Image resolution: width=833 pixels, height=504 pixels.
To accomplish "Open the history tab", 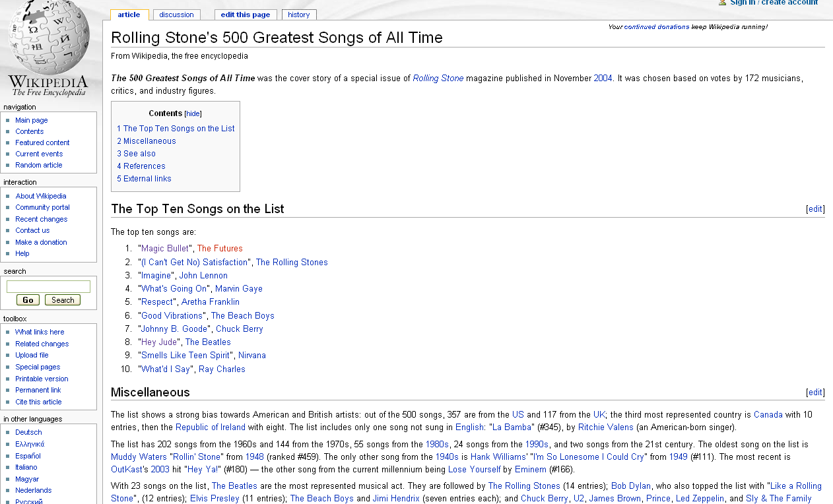I will [x=299, y=15].
